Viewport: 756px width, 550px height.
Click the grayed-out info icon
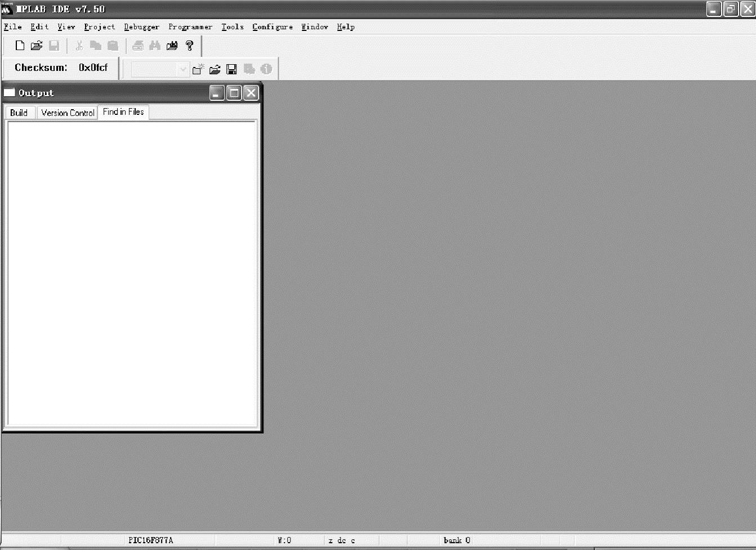point(266,69)
